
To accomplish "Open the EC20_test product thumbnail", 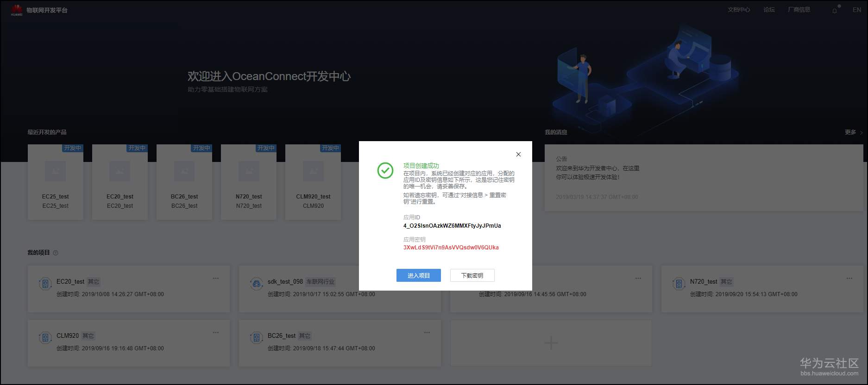I will (x=120, y=172).
